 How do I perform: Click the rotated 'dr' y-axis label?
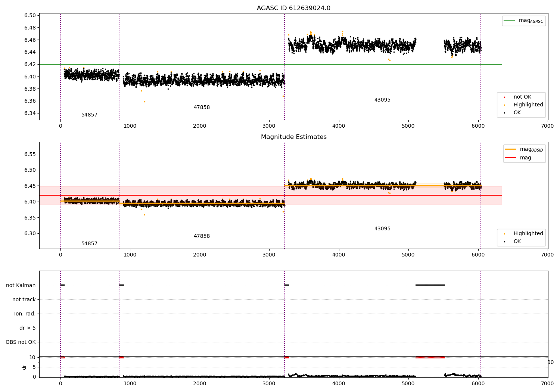tap(24, 367)
